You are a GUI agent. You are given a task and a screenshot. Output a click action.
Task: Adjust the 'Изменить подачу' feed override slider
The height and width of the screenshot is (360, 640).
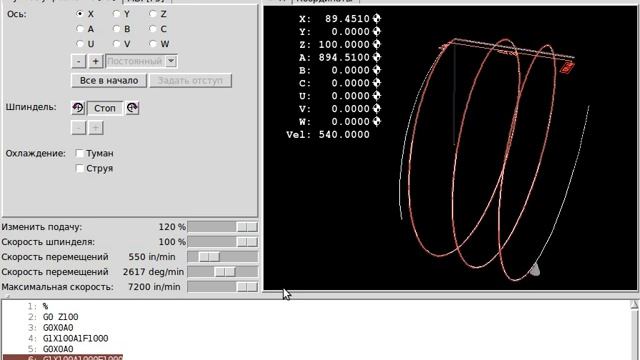[x=223, y=227]
